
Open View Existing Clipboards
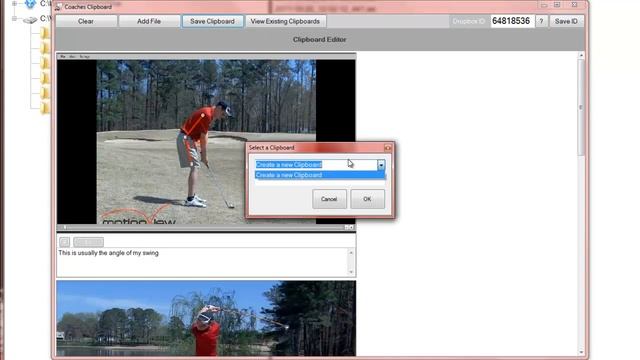coord(285,21)
